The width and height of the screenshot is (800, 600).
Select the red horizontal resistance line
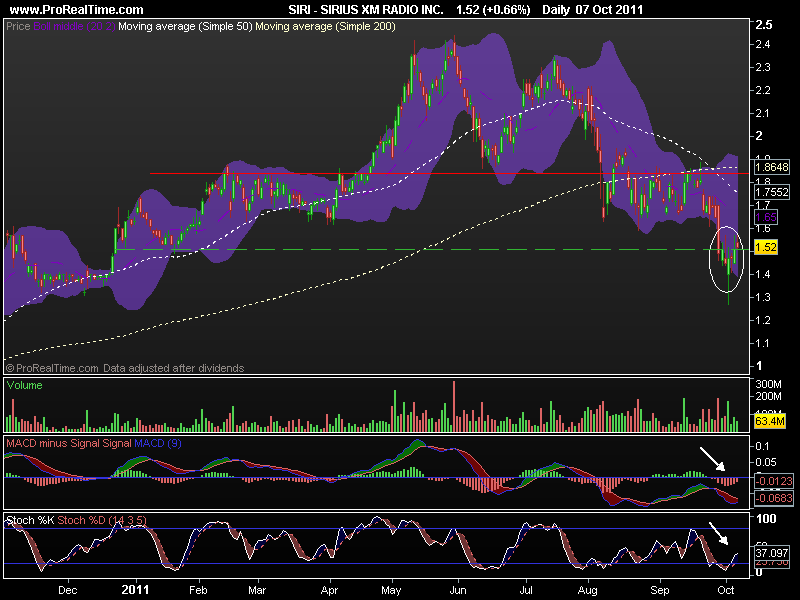(x=449, y=173)
